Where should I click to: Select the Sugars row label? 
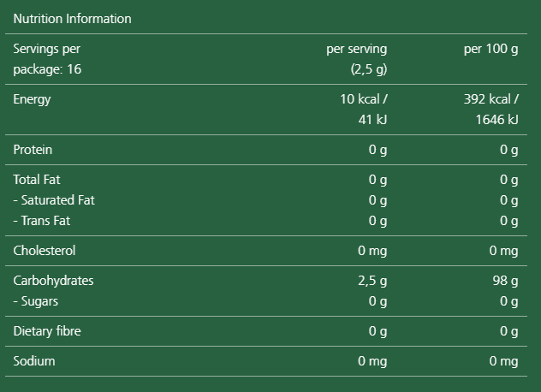(x=36, y=301)
